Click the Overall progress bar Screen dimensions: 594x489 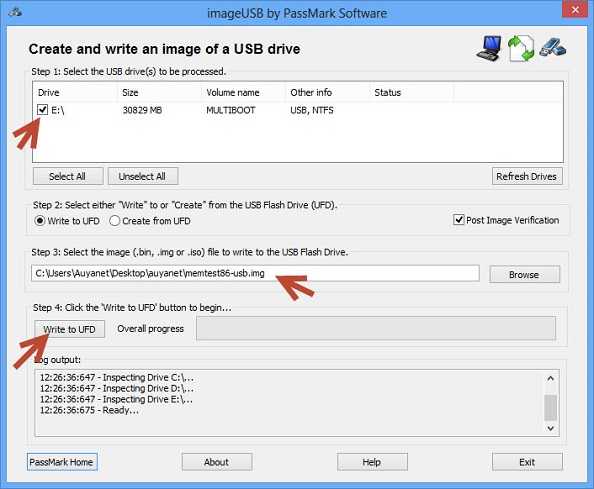pos(376,328)
